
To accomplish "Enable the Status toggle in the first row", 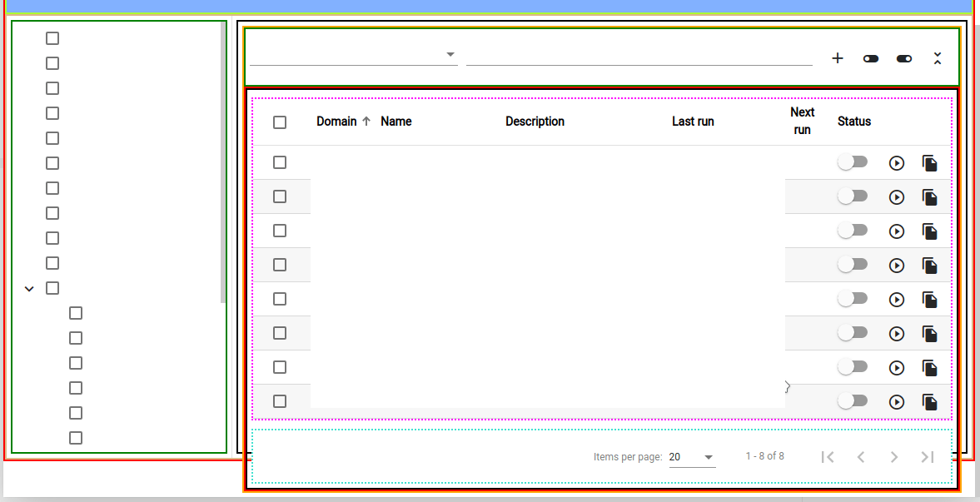I will 853,162.
